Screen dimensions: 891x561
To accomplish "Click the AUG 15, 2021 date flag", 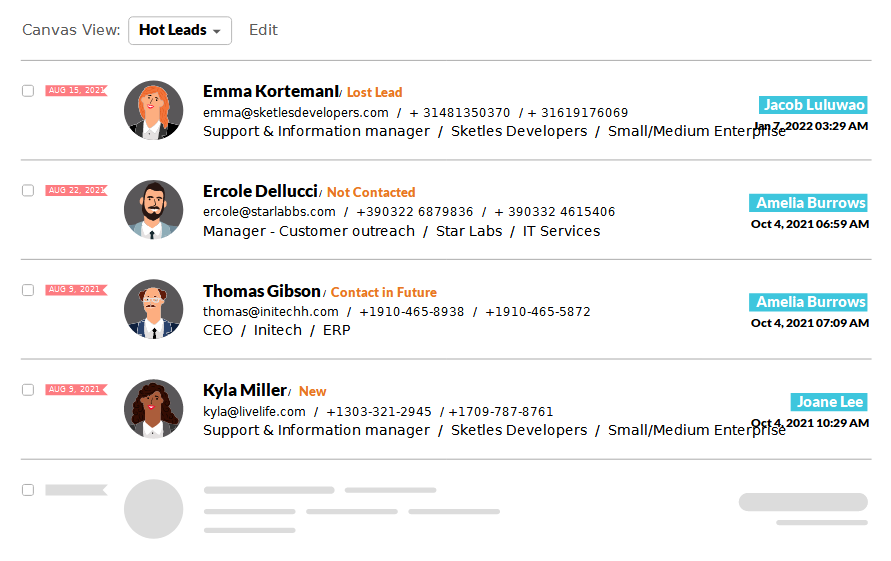I will (76, 90).
